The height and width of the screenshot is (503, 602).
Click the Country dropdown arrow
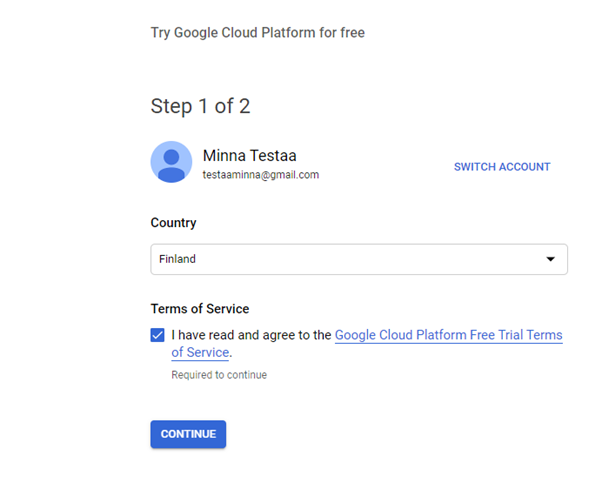[x=550, y=259]
